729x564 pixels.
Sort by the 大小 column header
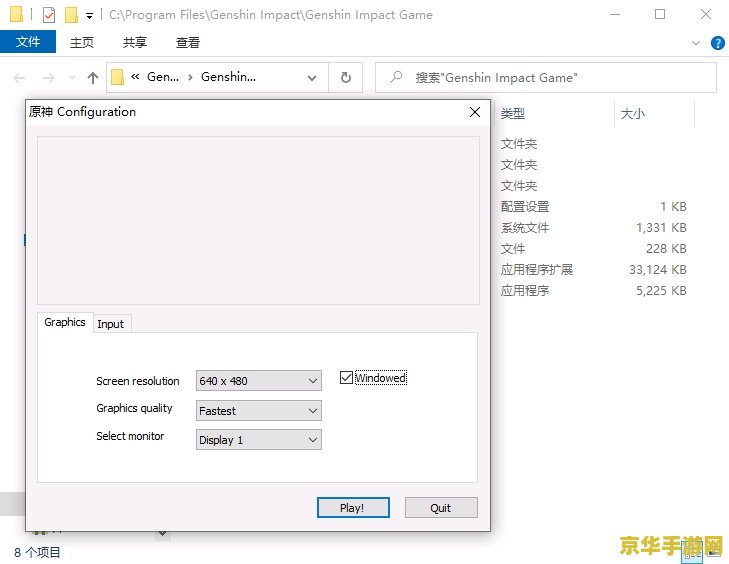633,113
